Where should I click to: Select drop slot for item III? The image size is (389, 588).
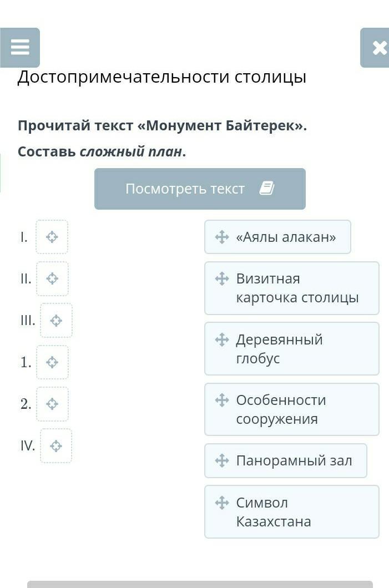[x=56, y=321]
